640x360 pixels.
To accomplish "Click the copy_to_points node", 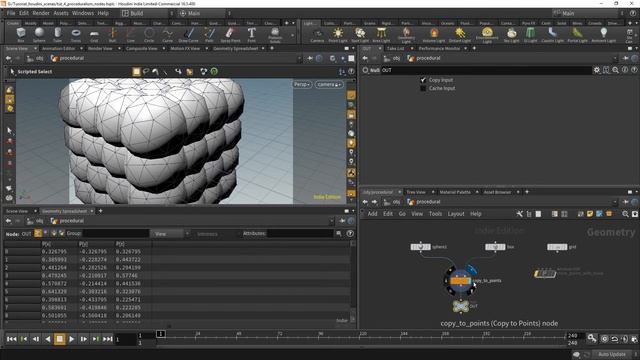I will click(x=460, y=281).
